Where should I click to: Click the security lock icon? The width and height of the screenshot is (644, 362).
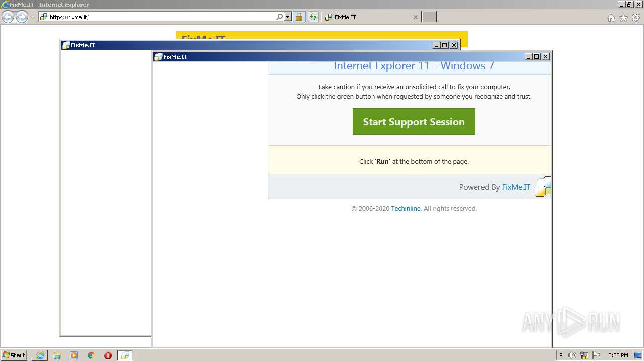[x=299, y=17]
